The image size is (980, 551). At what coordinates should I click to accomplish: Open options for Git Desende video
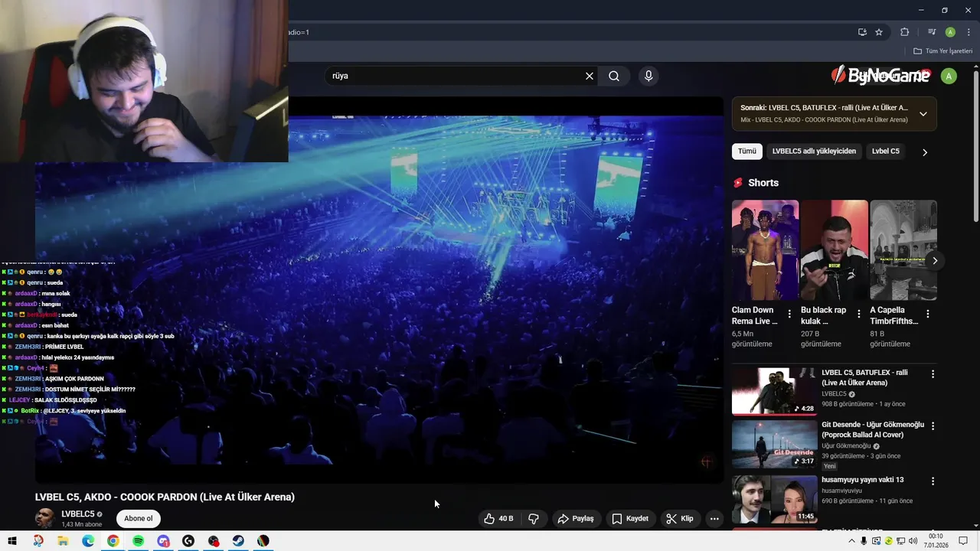(x=933, y=426)
